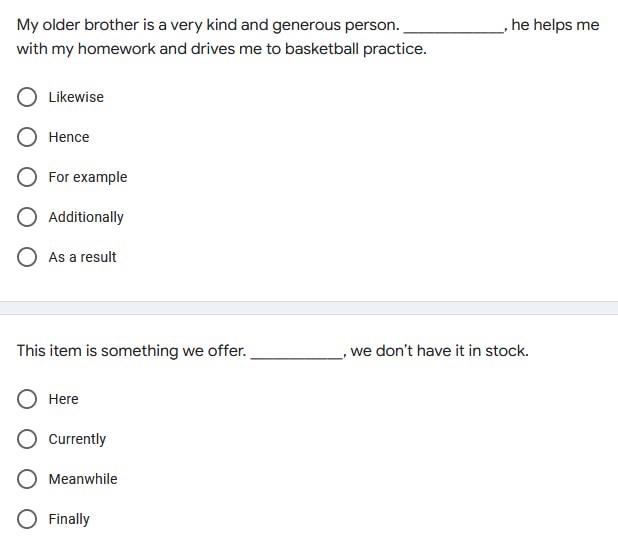Choose the radio circle beside Currently
This screenshot has width=618, height=547.
27,439
